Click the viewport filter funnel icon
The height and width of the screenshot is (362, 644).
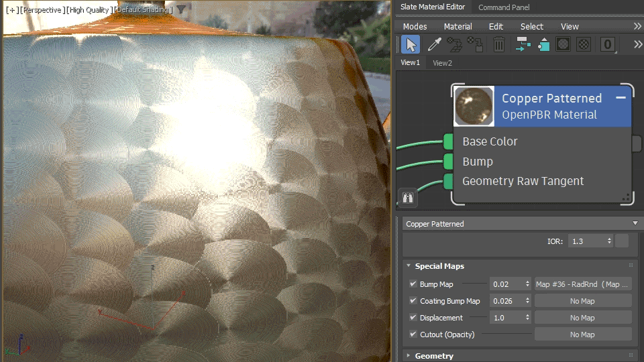point(180,9)
